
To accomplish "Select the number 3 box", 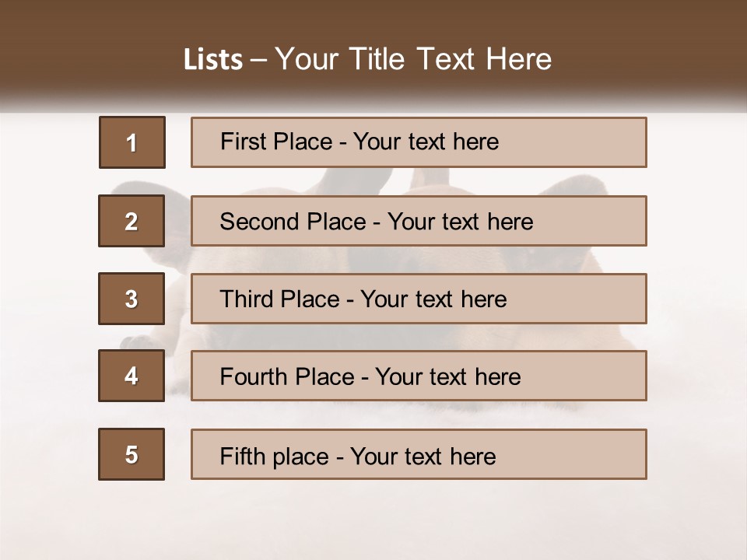I will (x=132, y=299).
